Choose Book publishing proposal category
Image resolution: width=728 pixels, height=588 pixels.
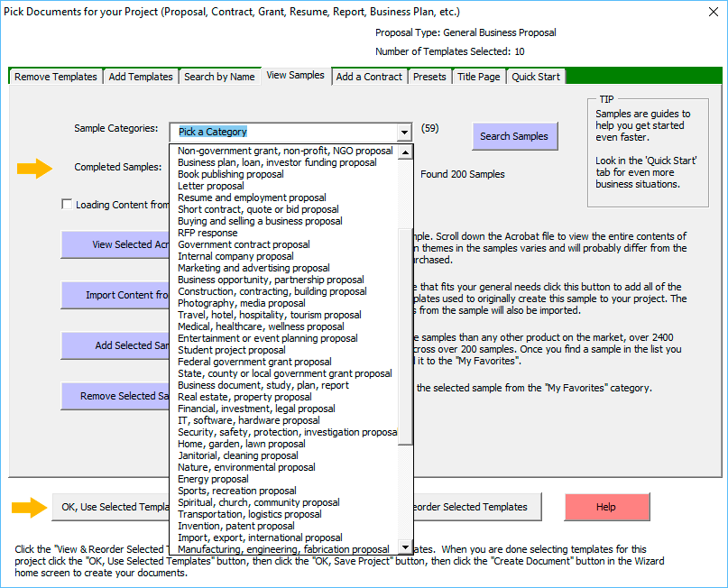(x=284, y=174)
